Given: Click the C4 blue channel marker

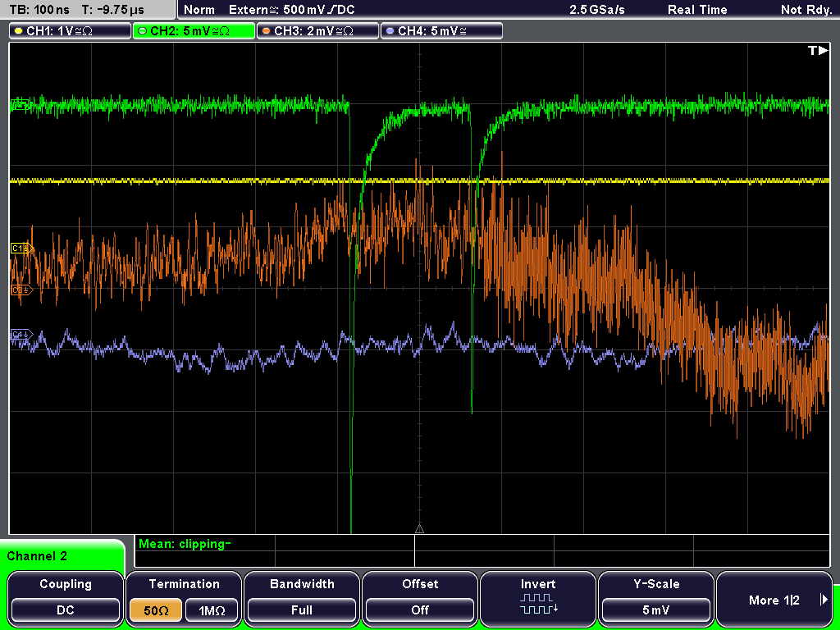Looking at the screenshot, I should [x=22, y=335].
